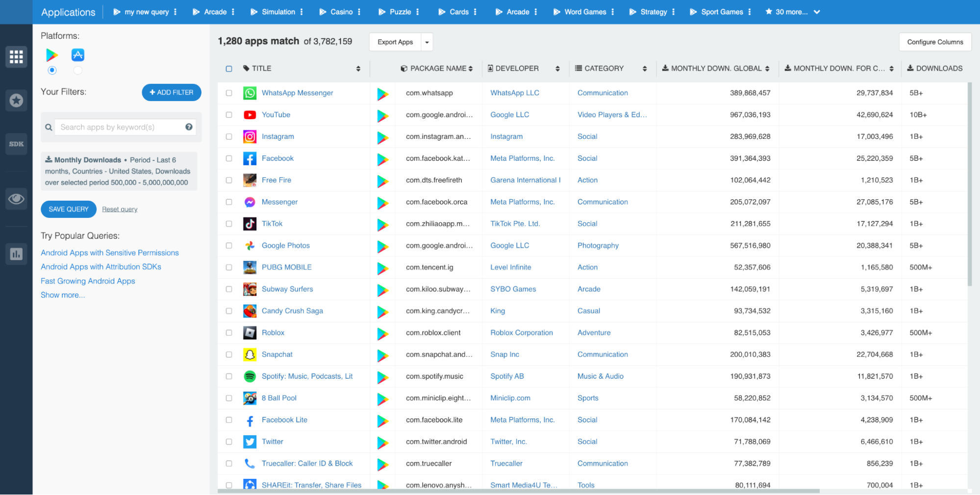This screenshot has width=980, height=495.
Task: Click the Messenger app icon
Action: click(x=250, y=202)
